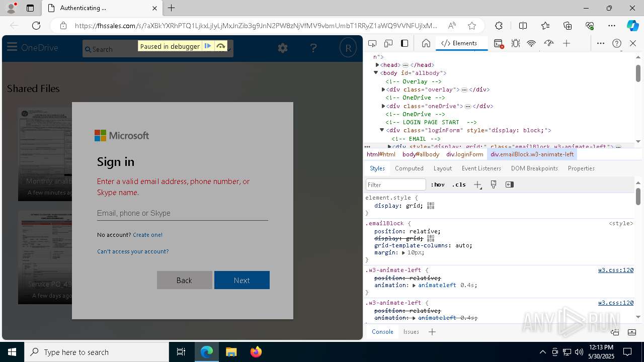Image resolution: width=644 pixels, height=362 pixels.
Task: Click the browser address bar URL
Action: (x=256, y=26)
